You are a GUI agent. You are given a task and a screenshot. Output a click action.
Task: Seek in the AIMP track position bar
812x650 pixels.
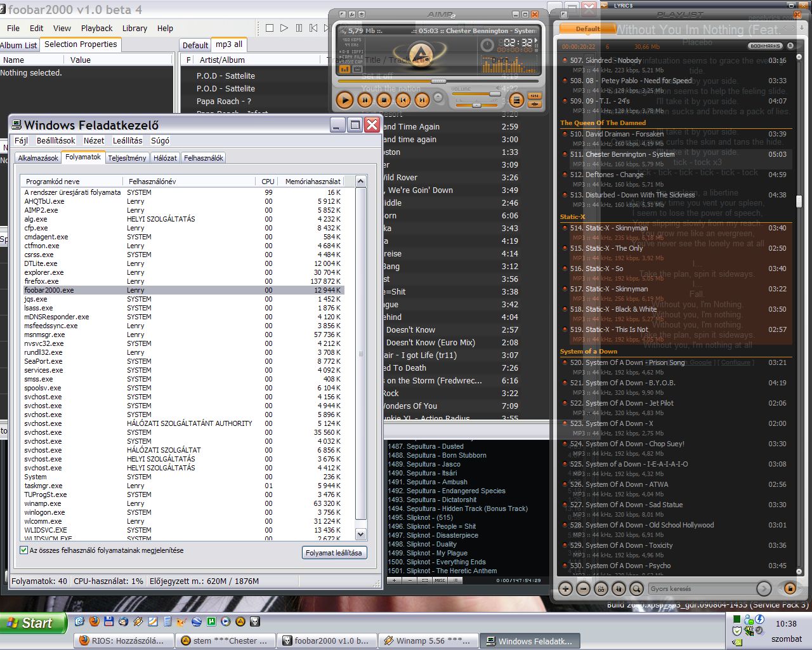coord(438,81)
